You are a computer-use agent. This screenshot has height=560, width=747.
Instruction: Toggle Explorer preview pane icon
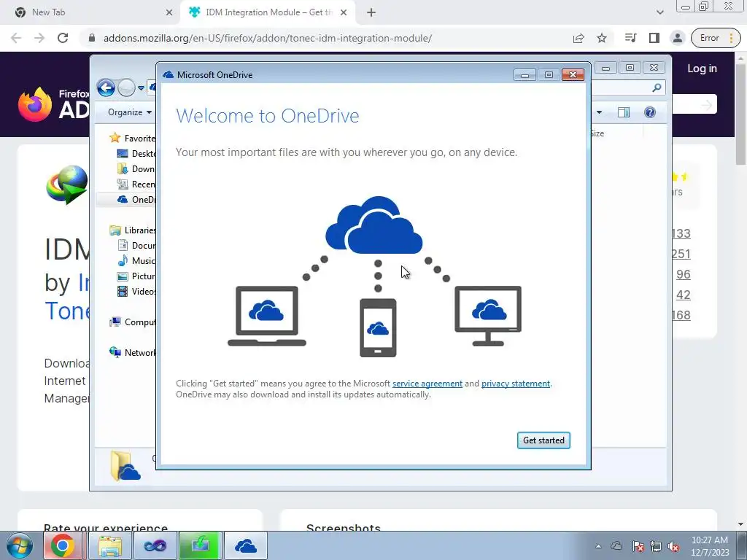(x=623, y=112)
